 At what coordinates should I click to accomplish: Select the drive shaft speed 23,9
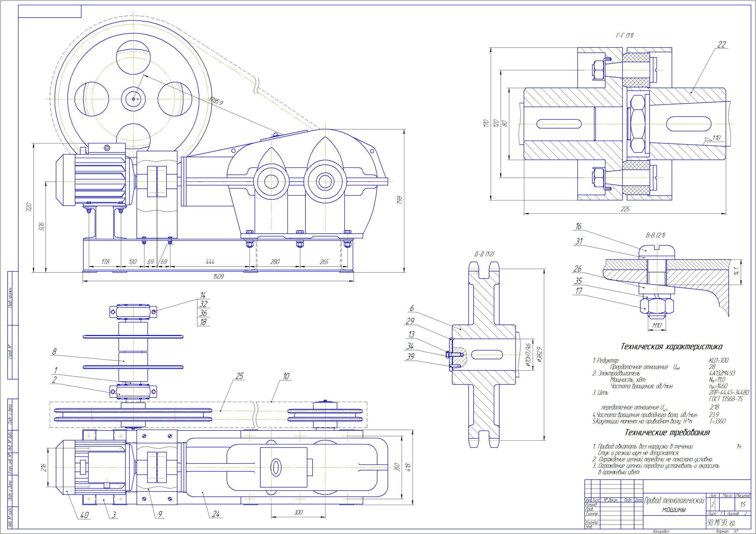click(714, 414)
